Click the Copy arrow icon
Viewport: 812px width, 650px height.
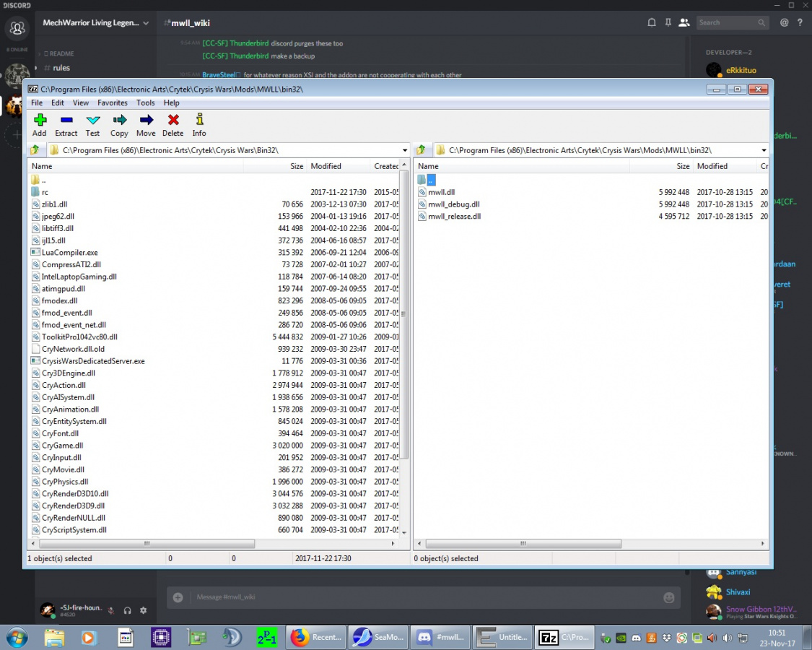[119, 121]
